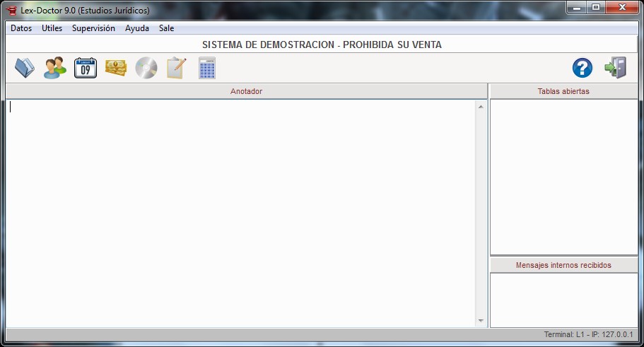Click the SISTEMA DE DEMOSTRACION banner text
The height and width of the screenshot is (347, 644).
point(322,45)
